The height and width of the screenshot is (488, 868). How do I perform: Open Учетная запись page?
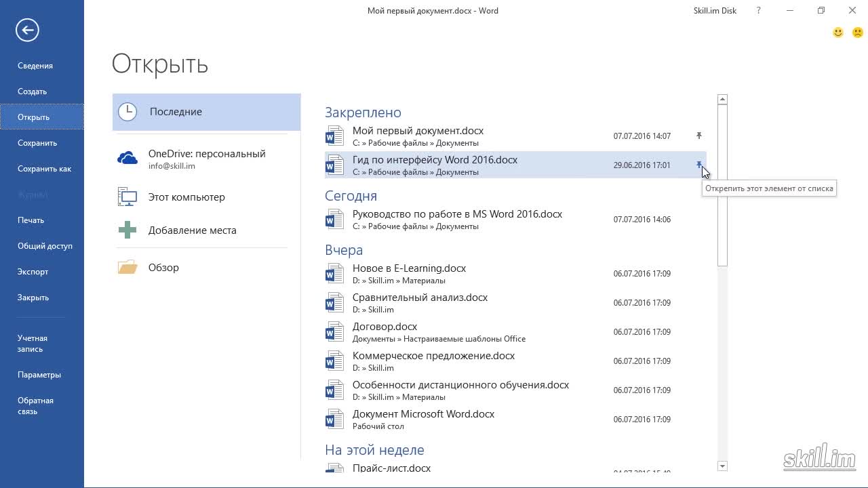point(42,344)
